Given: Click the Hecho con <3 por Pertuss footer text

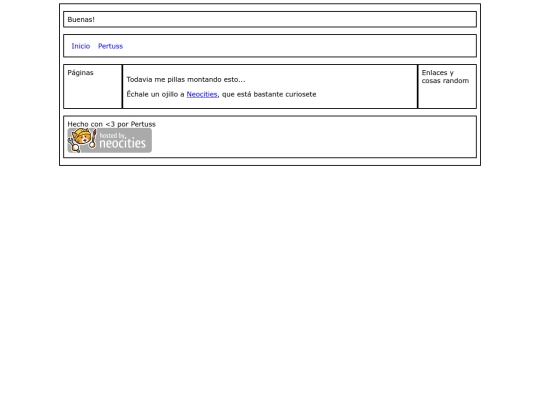Looking at the screenshot, I should click(x=112, y=124).
